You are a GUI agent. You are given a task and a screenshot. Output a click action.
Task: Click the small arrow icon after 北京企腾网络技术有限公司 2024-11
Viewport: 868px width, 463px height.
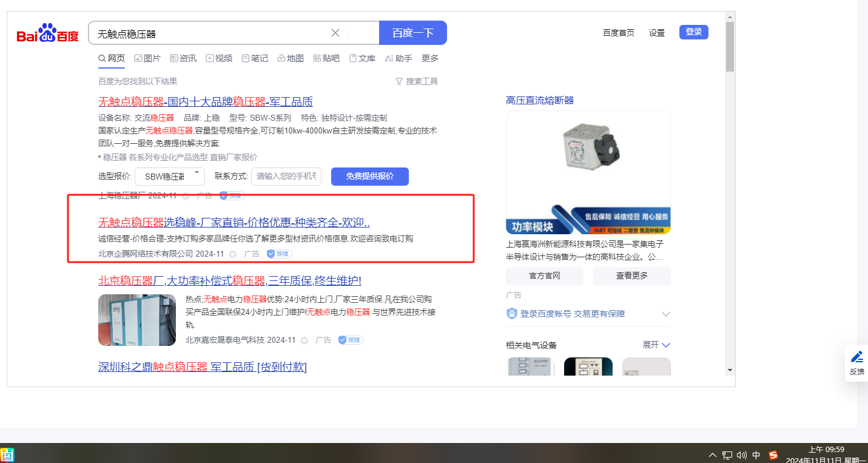(x=233, y=254)
